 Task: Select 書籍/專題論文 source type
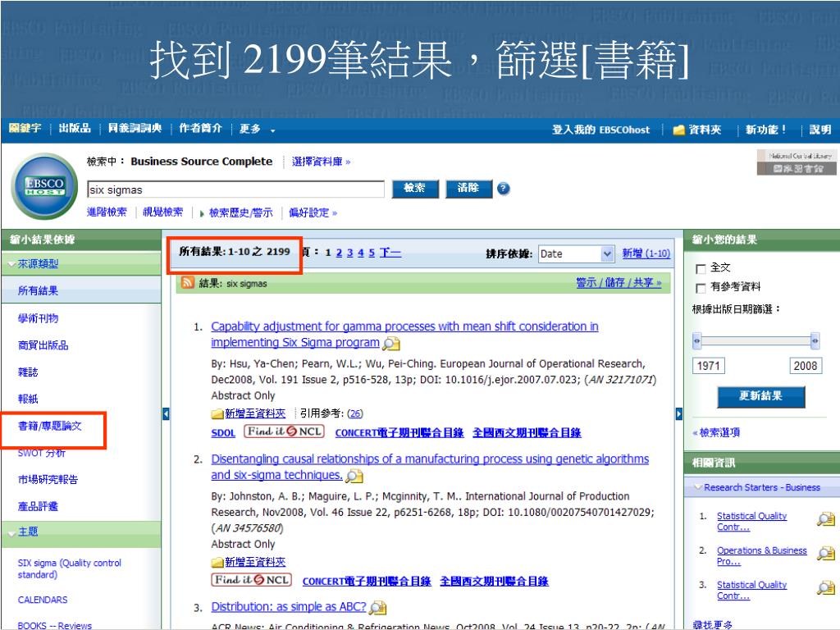point(50,426)
